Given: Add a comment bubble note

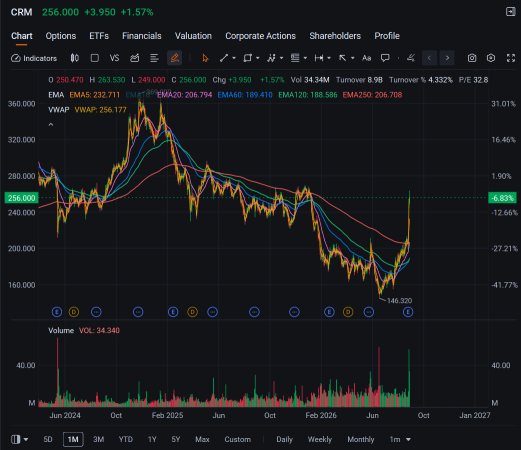Looking at the screenshot, I should point(385,58).
